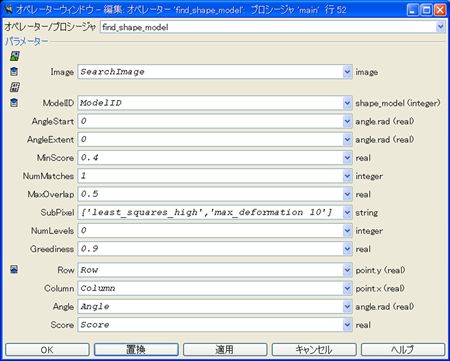Click the 'image' type label
This screenshot has height=361, width=450.
pos(367,72)
